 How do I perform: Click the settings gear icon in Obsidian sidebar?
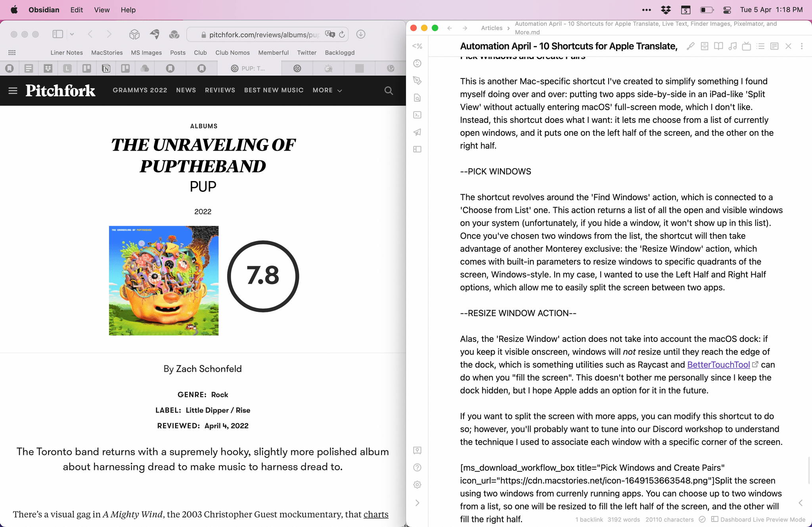click(417, 485)
